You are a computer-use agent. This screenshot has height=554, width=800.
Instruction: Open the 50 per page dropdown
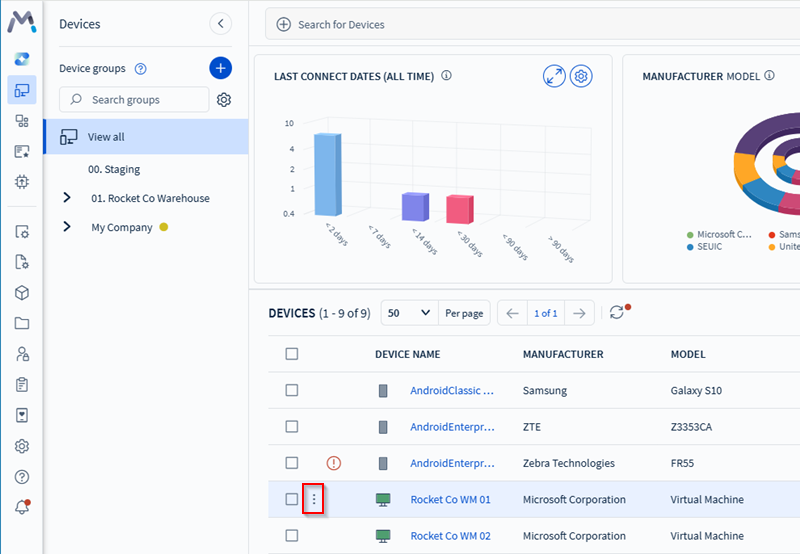coord(409,313)
